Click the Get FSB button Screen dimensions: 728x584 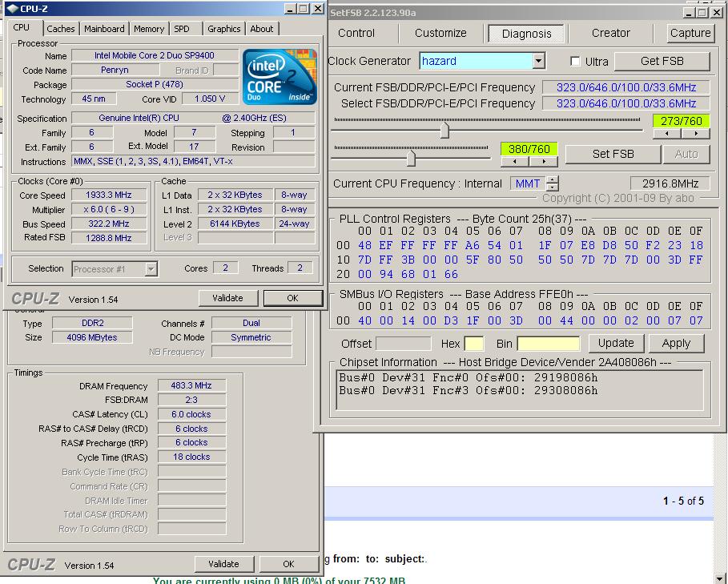point(662,61)
